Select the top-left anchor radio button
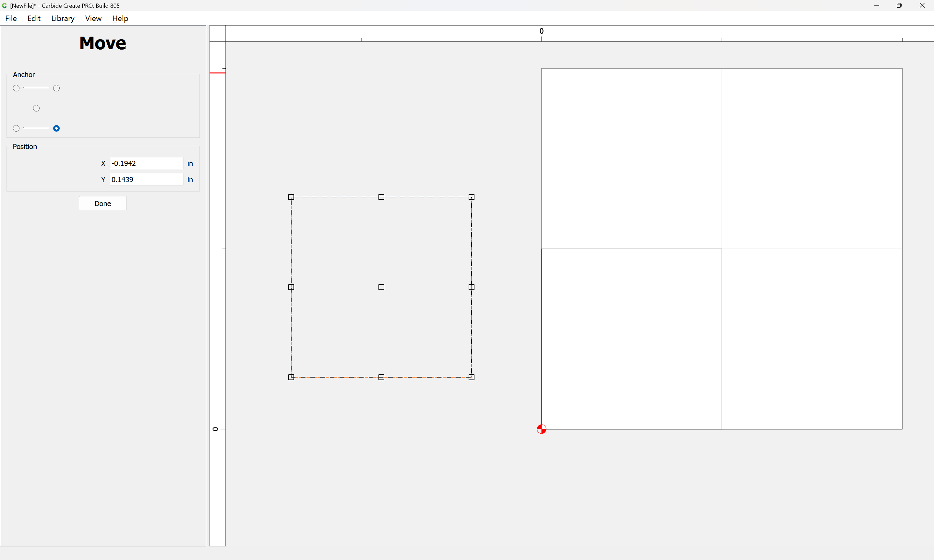Screen dimensions: 934x560 click(16, 88)
